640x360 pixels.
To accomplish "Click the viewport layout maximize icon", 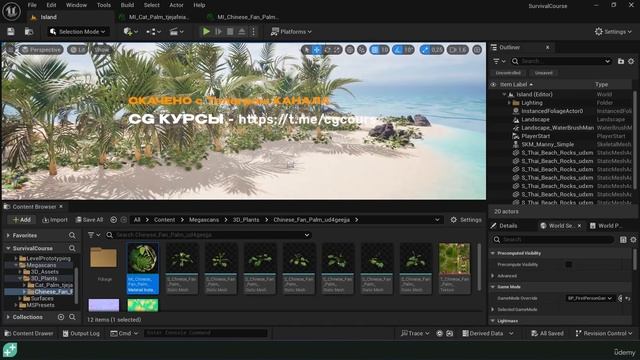I will 477,50.
